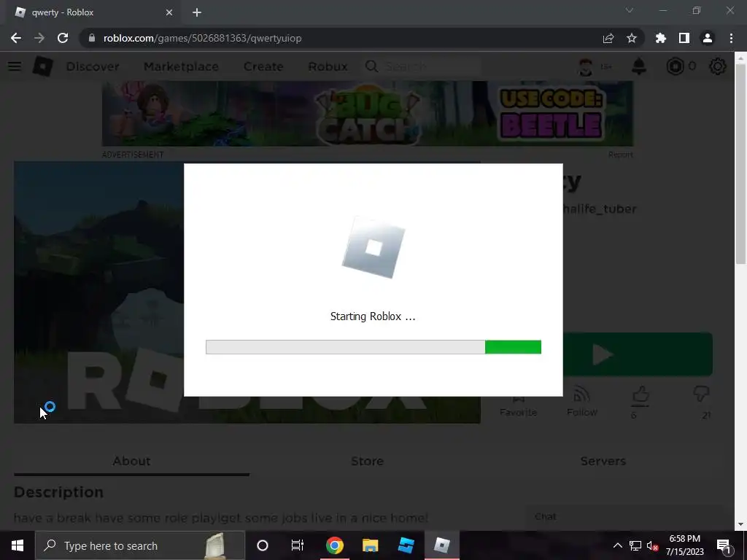Open the network tray icon
The image size is (747, 560).
coord(635,545)
